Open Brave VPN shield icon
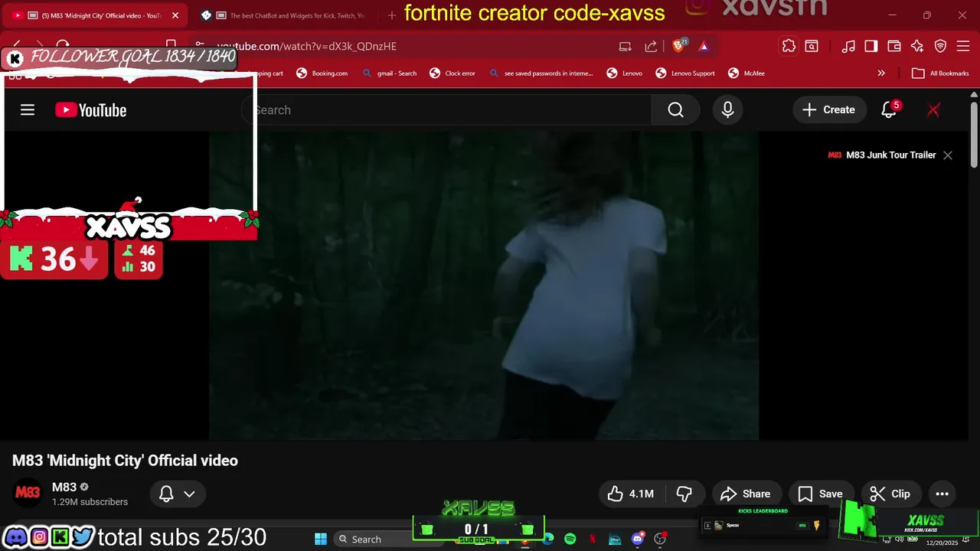The height and width of the screenshot is (551, 980). tap(941, 46)
